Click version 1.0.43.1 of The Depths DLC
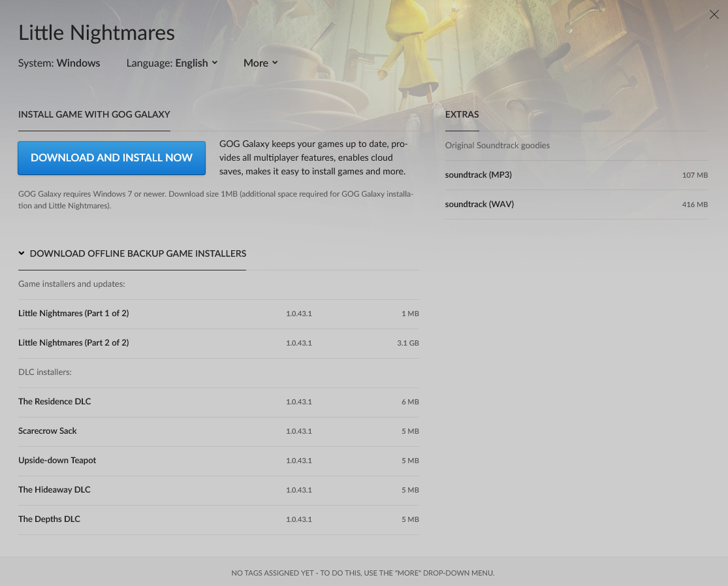 coord(299,519)
